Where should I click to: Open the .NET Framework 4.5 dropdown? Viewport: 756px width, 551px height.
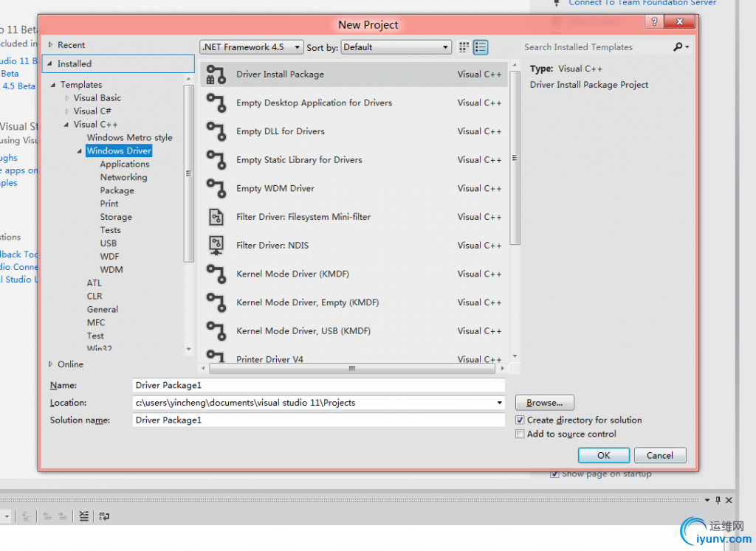point(251,47)
